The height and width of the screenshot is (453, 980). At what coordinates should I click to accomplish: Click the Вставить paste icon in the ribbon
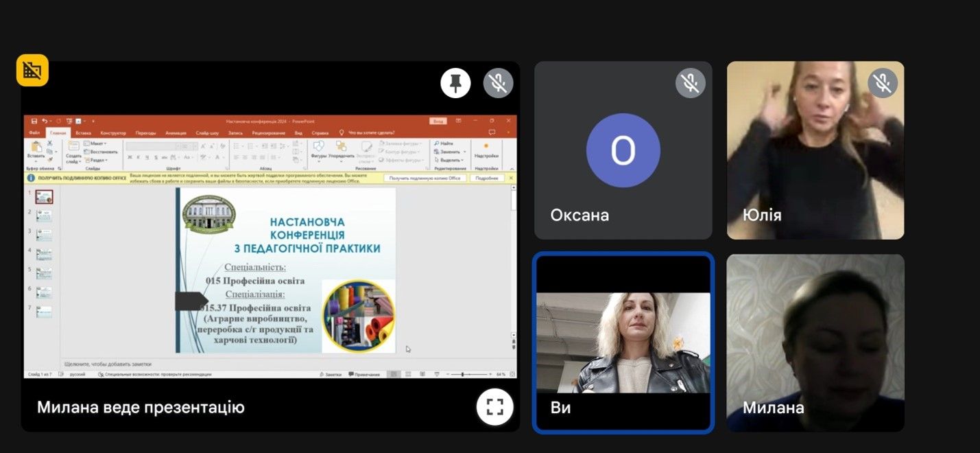(x=36, y=148)
